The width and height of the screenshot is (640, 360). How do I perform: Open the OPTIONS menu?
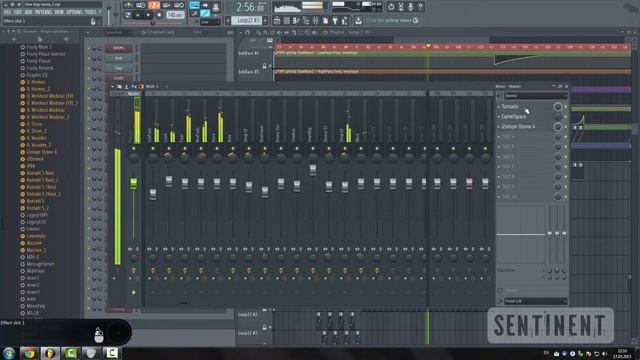pos(74,12)
